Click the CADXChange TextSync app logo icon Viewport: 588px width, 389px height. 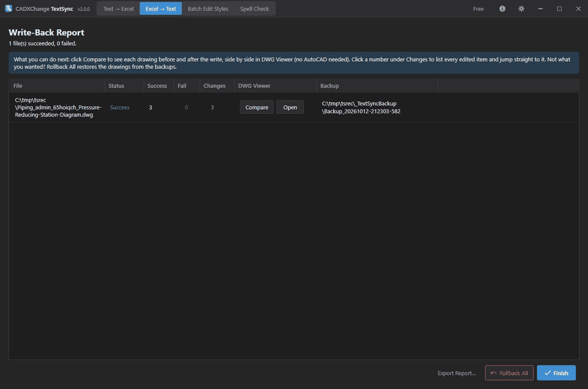8,9
